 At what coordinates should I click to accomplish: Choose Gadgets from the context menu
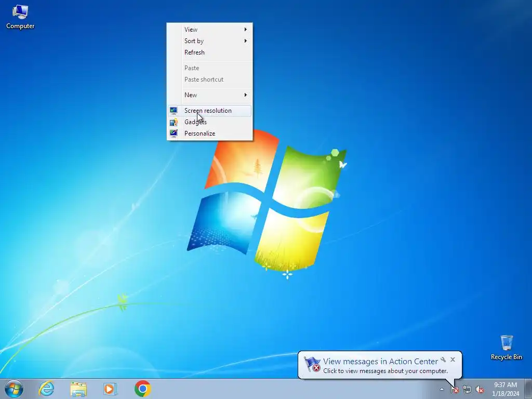(x=210, y=122)
